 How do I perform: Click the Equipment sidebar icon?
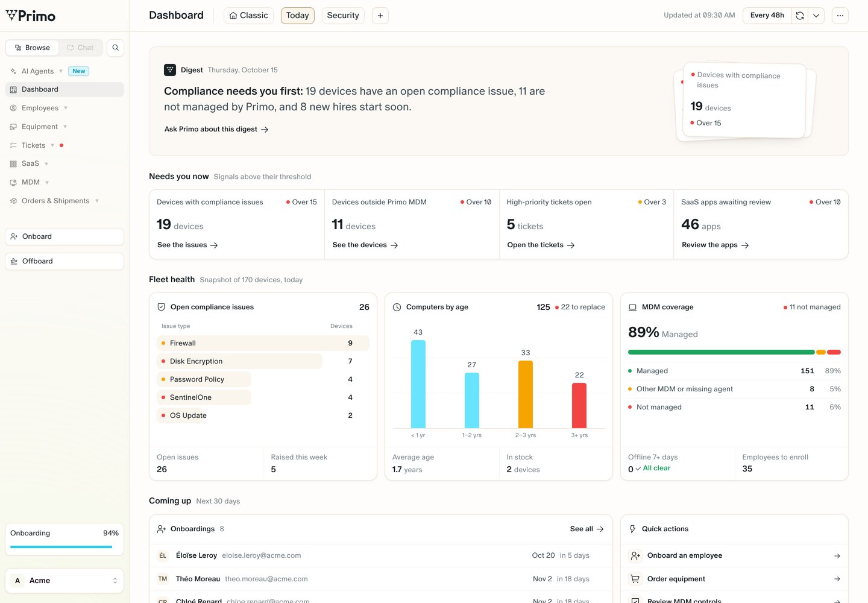tap(13, 127)
